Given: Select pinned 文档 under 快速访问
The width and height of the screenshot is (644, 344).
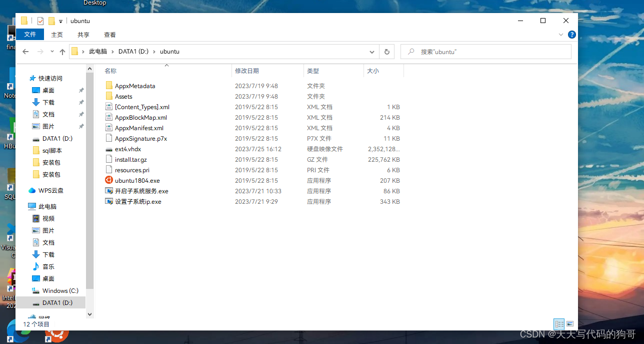Looking at the screenshot, I should (x=48, y=114).
